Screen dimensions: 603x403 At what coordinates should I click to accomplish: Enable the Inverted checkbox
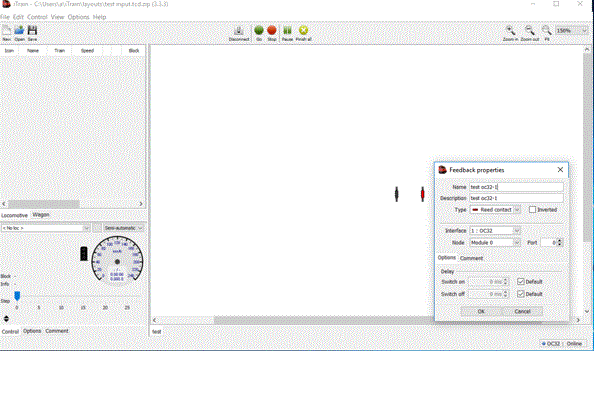pyautogui.click(x=532, y=210)
